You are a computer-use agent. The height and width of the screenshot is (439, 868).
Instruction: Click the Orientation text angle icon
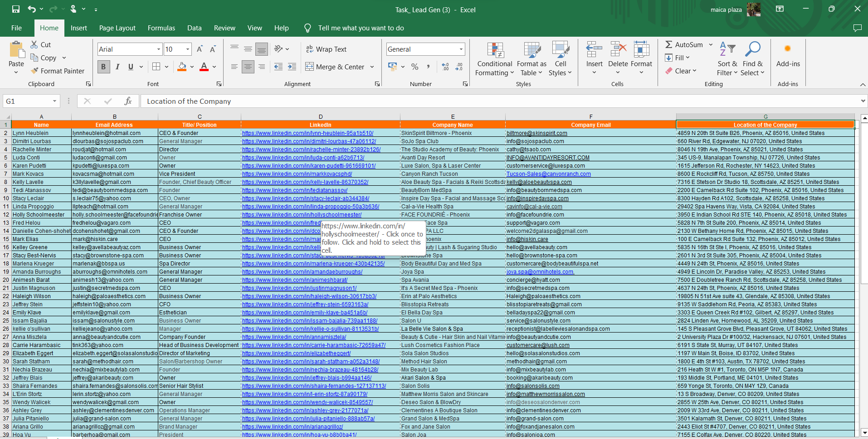click(278, 49)
